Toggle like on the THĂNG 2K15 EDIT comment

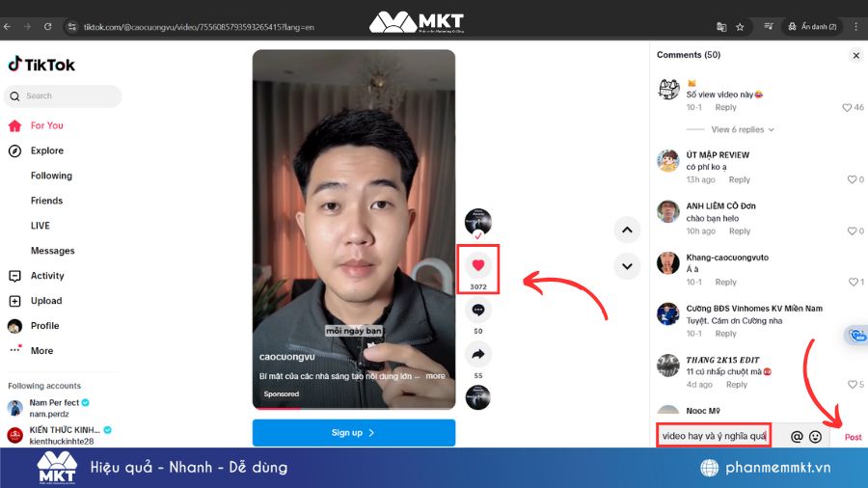click(x=850, y=385)
